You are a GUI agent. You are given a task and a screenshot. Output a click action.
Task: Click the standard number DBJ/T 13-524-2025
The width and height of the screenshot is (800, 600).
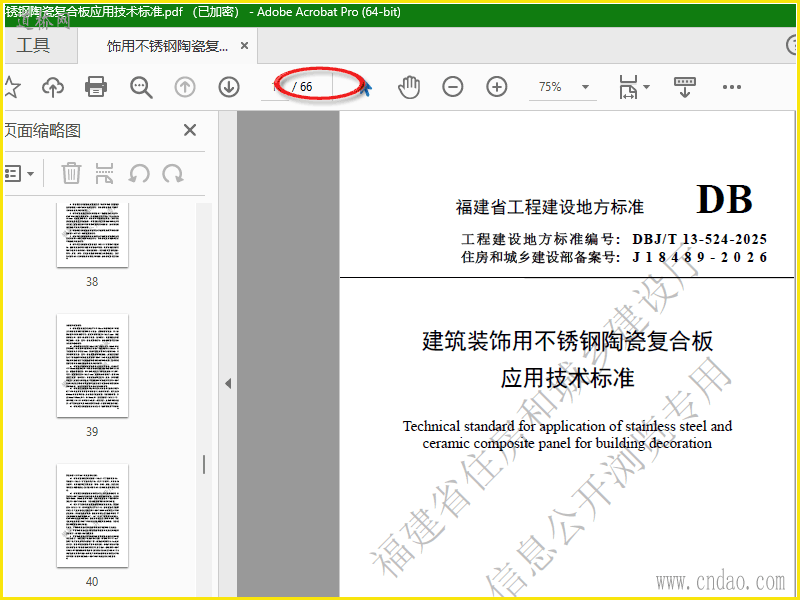point(699,239)
